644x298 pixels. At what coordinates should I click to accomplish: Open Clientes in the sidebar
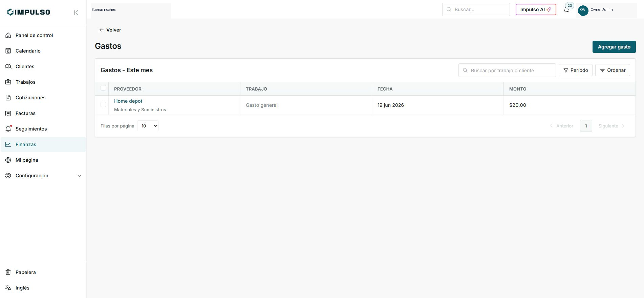43,66
